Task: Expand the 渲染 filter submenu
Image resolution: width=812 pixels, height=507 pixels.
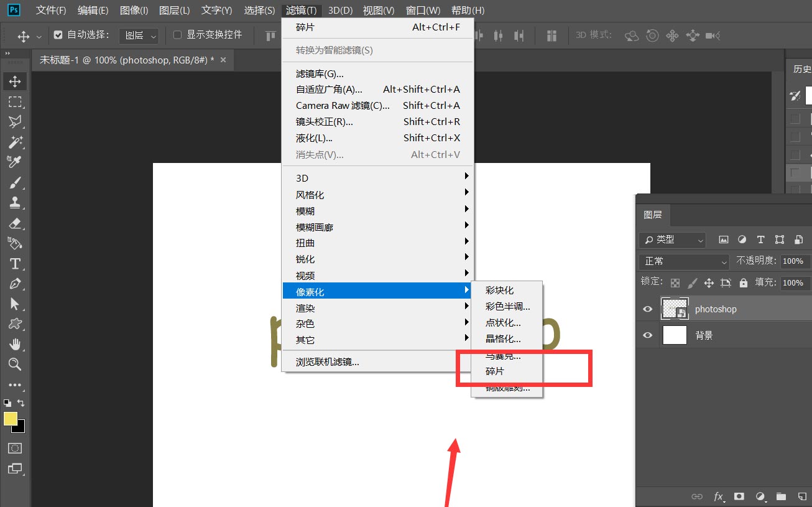Action: pos(378,308)
